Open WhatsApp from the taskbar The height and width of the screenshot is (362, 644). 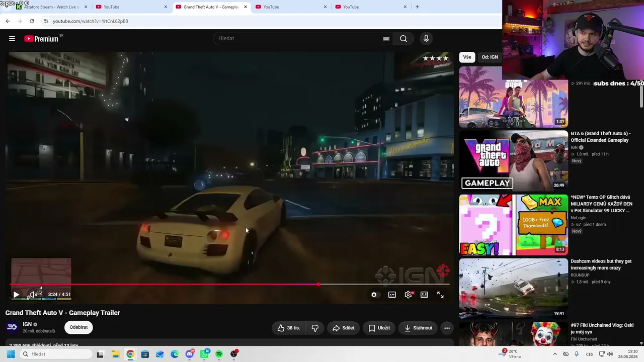(205, 354)
